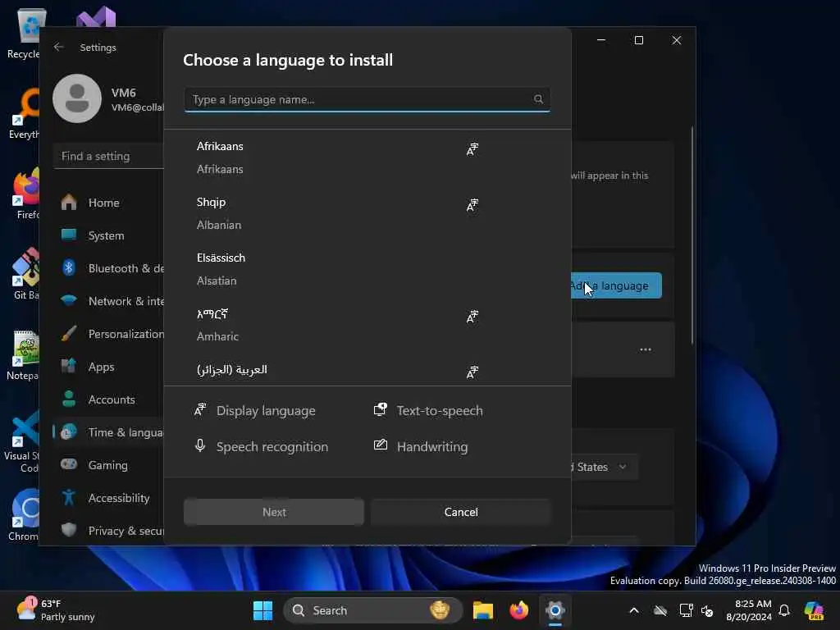Click the Speech recognition microphone icon
Image resolution: width=840 pixels, height=630 pixels.
click(x=200, y=445)
